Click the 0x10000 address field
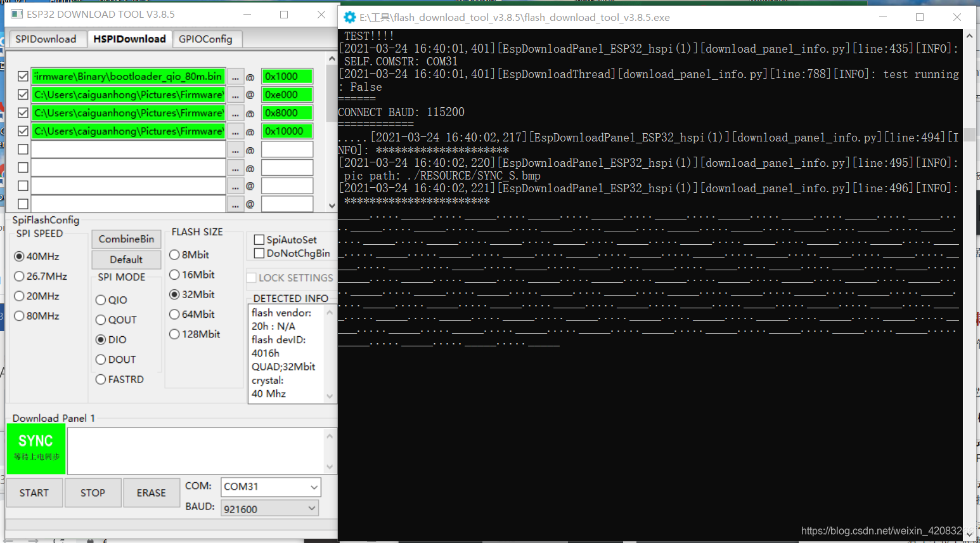Image resolution: width=980 pixels, height=543 pixels. tap(287, 132)
